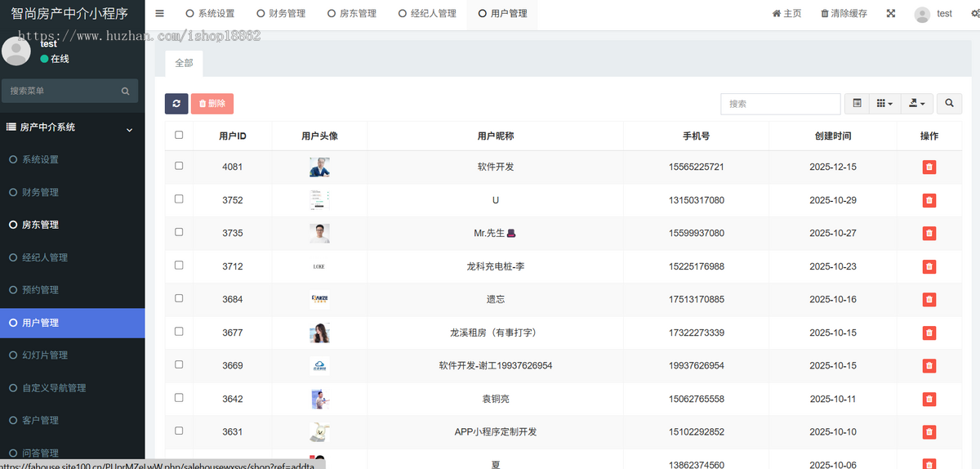This screenshot has height=469, width=980.
Task: Sort by 用户ID column header
Action: (x=233, y=136)
